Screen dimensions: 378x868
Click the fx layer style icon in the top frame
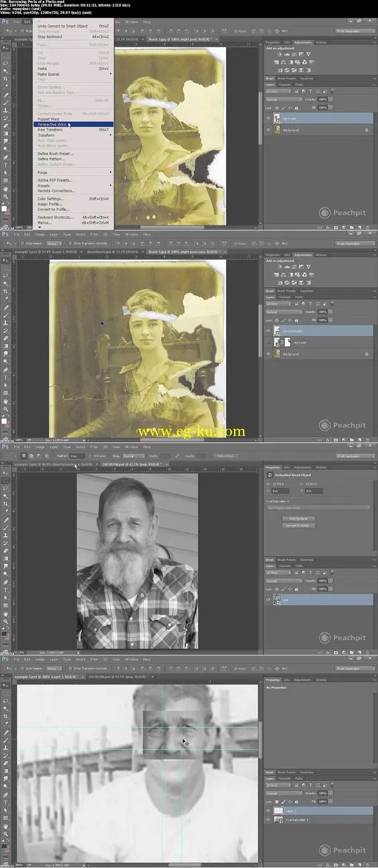329,227
